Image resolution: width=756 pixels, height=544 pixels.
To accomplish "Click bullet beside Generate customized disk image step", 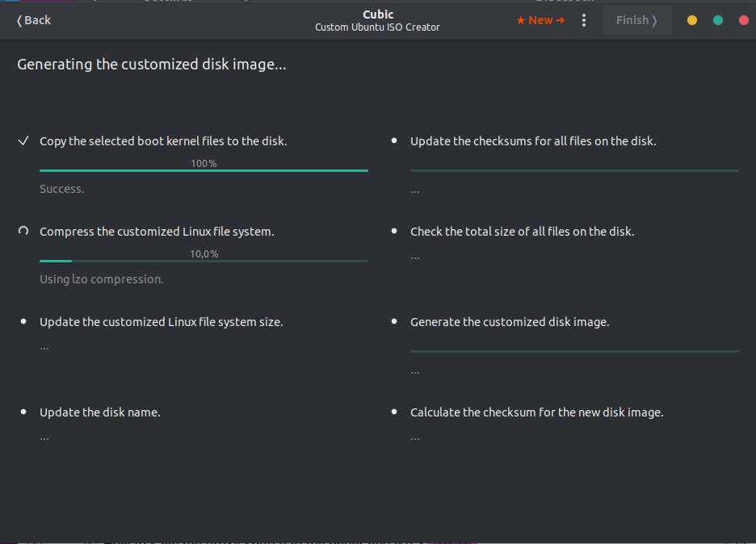I will click(394, 322).
